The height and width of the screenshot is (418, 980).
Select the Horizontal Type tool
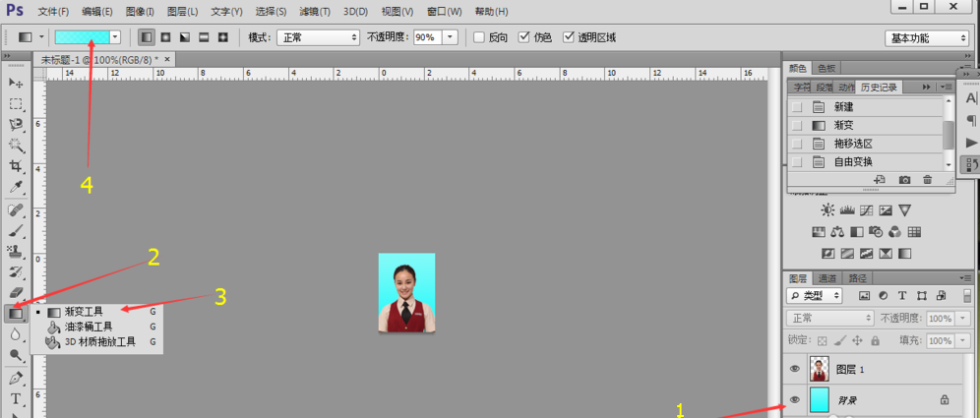(16, 399)
